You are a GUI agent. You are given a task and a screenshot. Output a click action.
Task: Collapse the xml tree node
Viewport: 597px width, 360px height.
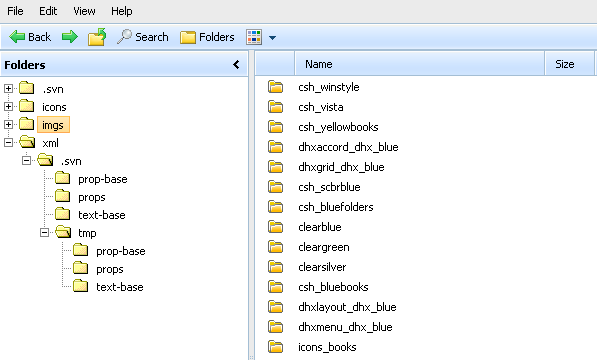(8, 142)
